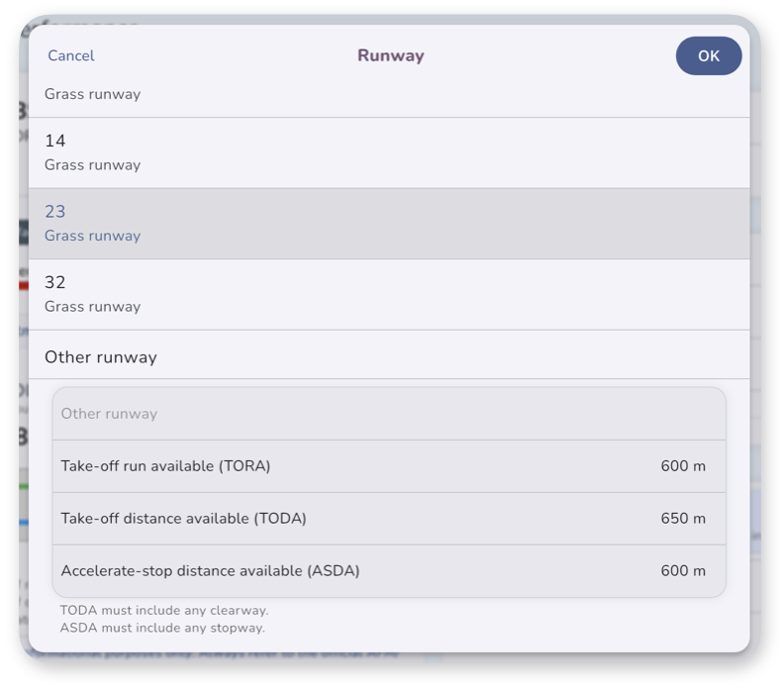Click Grass runway label under 23
Viewport: 784px width, 691px height.
[92, 236]
